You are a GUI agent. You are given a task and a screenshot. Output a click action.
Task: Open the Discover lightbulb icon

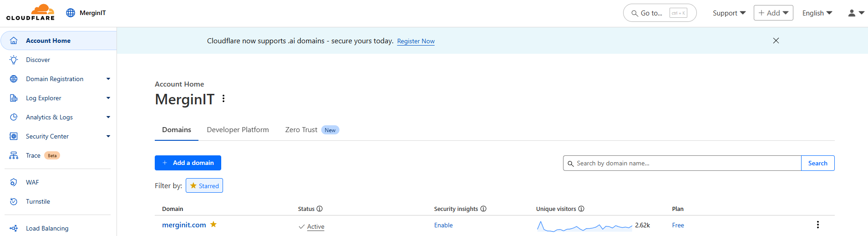coord(14,60)
